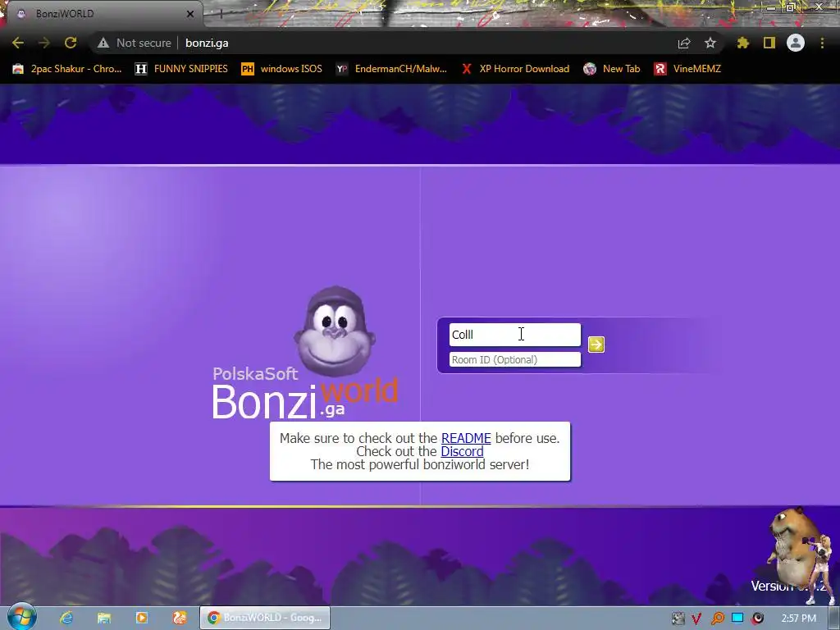Click the share page icon in address bar
Image resolution: width=840 pixels, height=630 pixels.
click(684, 43)
